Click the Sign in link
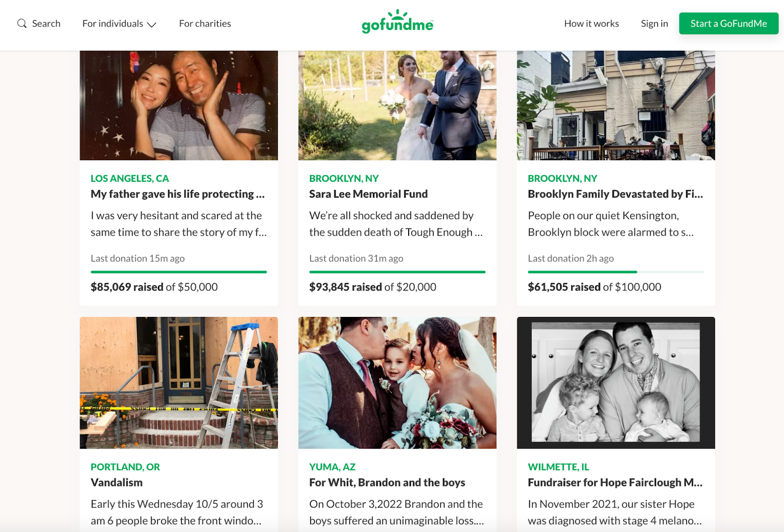The image size is (784, 532). pyautogui.click(x=654, y=24)
